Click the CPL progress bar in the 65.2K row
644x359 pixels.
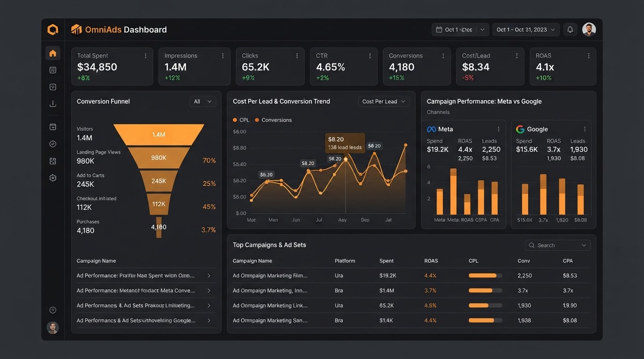coord(485,306)
